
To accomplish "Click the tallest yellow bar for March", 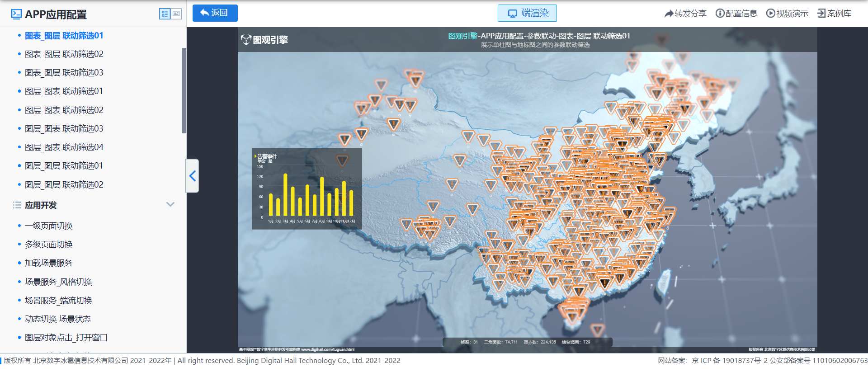I will click(285, 194).
